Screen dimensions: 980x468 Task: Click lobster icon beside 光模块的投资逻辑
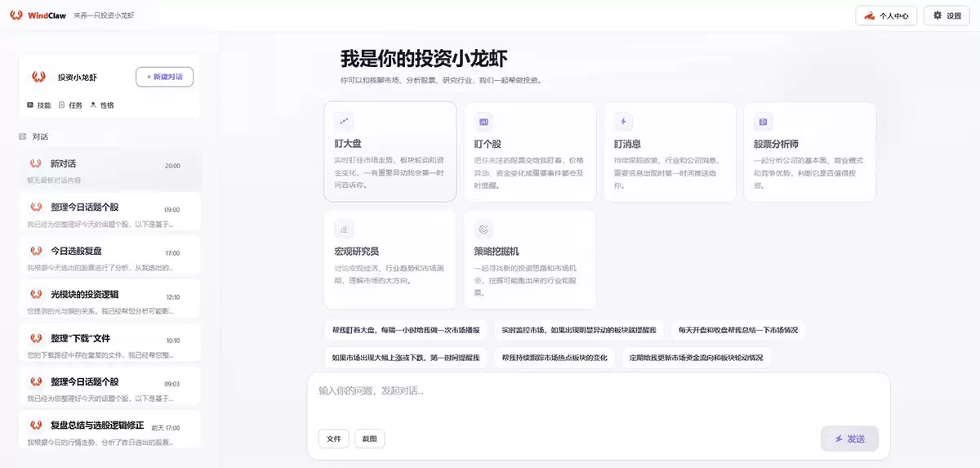36,294
